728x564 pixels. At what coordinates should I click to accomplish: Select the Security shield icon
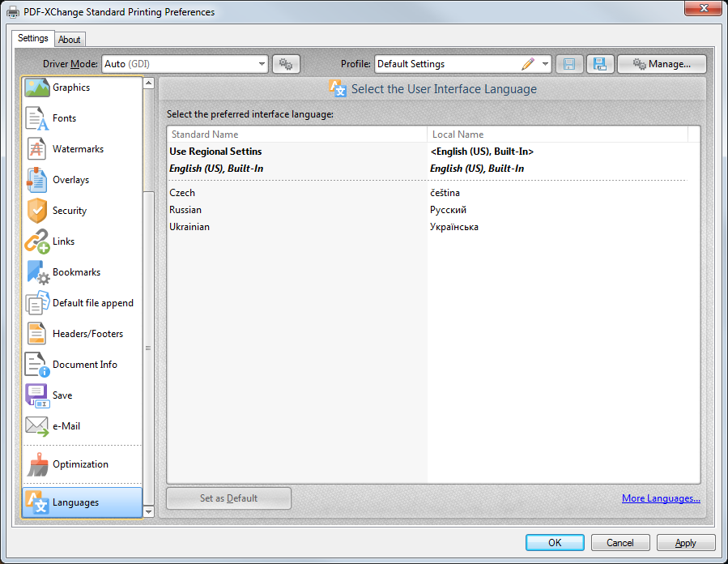point(37,211)
